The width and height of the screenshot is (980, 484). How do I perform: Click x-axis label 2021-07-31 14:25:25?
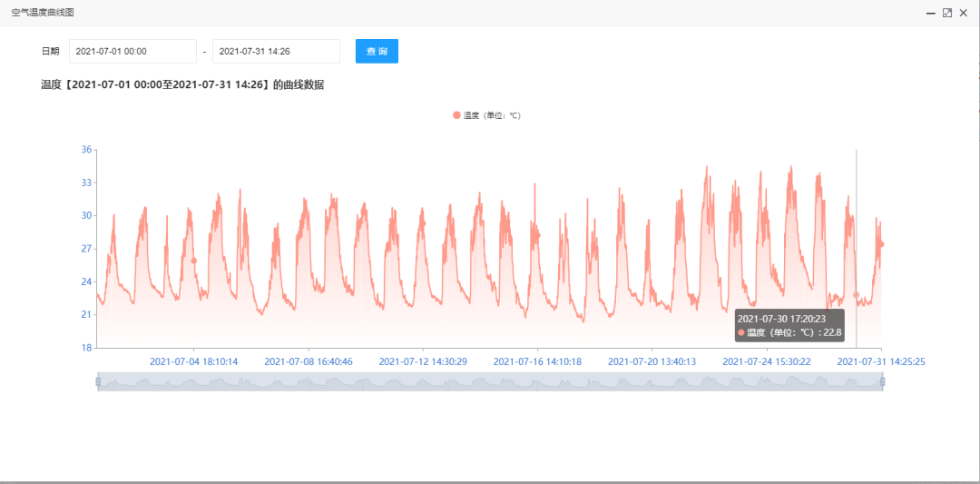(881, 361)
